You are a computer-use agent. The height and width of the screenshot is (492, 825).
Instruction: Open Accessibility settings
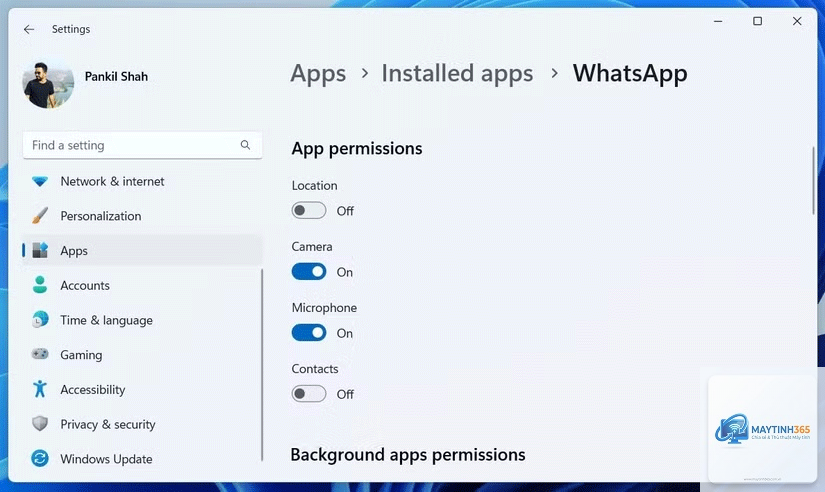pos(142,389)
